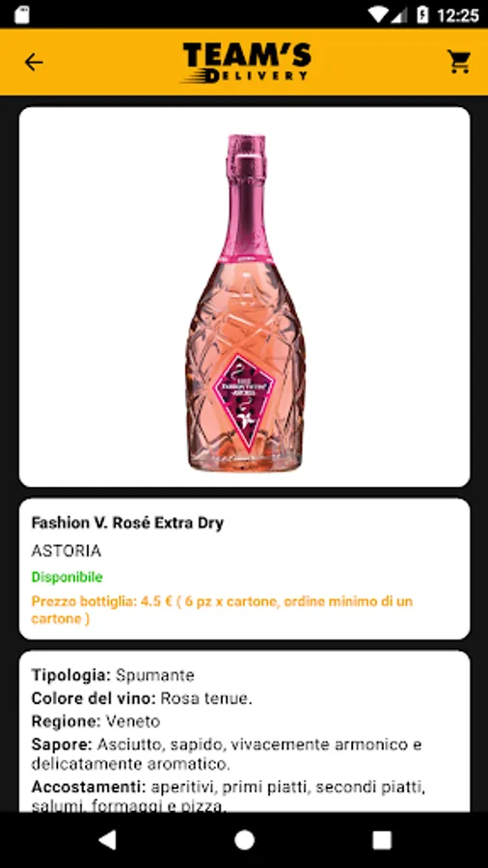Screen dimensions: 488x868
Task: Tap the 12:25 clock in status bar
Action: (x=457, y=14)
